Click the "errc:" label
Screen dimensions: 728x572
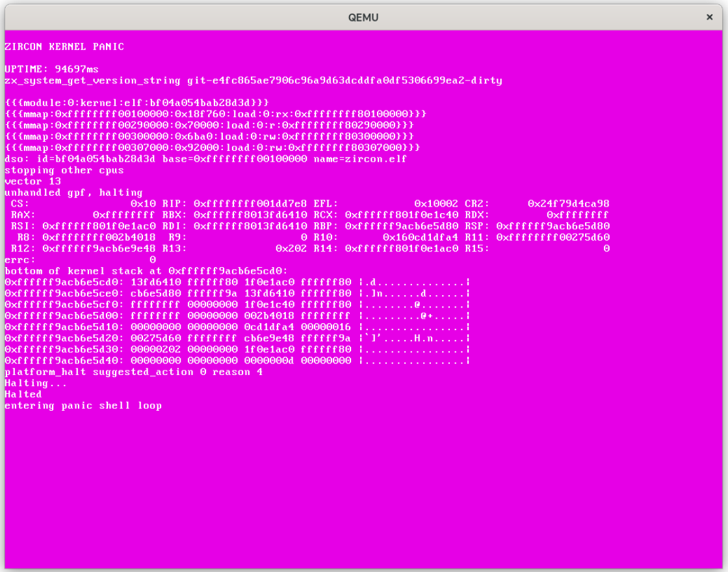click(20, 260)
